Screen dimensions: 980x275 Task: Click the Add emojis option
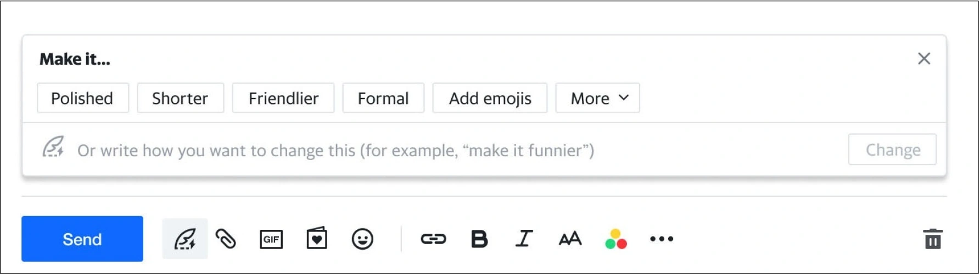[x=490, y=98]
